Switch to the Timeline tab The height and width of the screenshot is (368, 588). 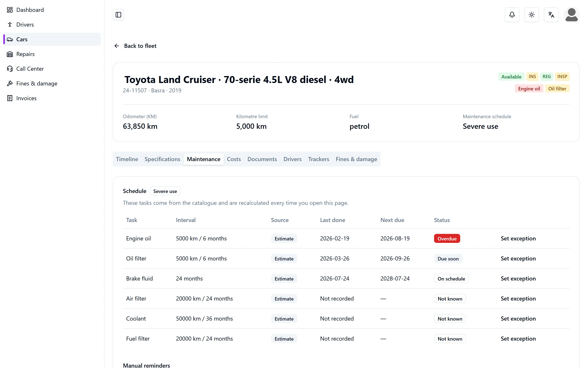tap(127, 159)
